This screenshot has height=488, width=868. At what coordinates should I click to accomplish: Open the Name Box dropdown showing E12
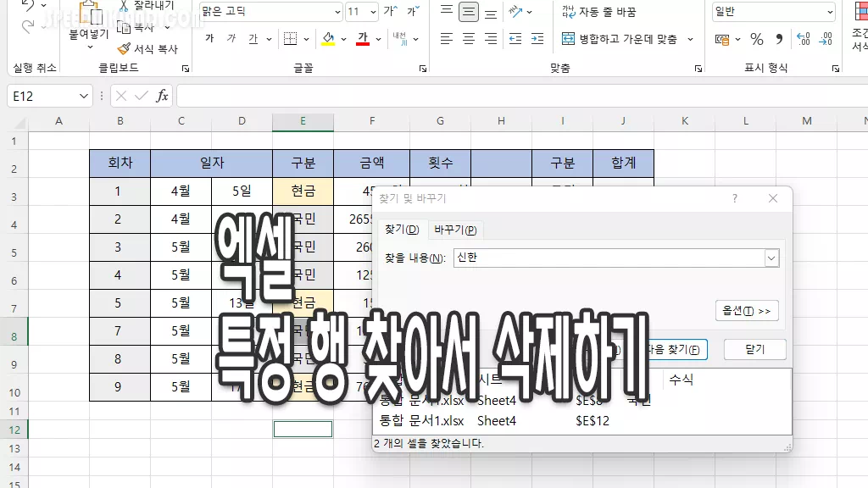pyautogui.click(x=83, y=97)
